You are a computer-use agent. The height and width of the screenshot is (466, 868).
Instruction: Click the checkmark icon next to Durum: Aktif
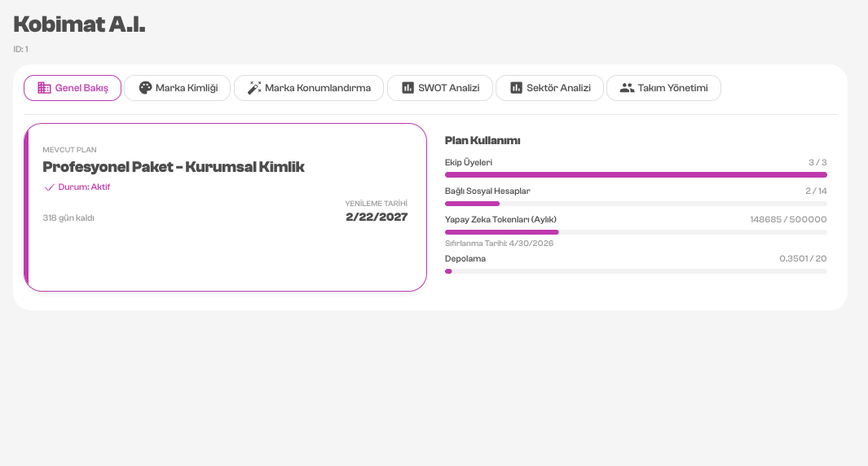[x=49, y=187]
